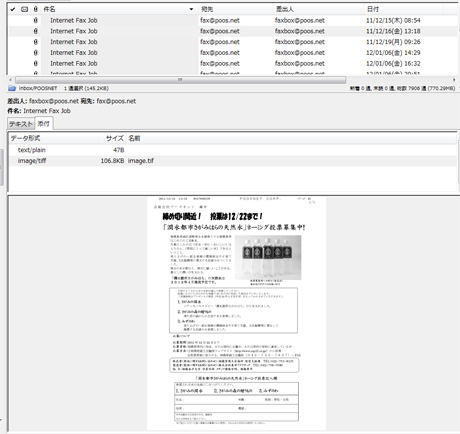Screen dimensions: 460x434
Task: Click the attachment icon of the 16:32 mail
Action: tap(36, 63)
